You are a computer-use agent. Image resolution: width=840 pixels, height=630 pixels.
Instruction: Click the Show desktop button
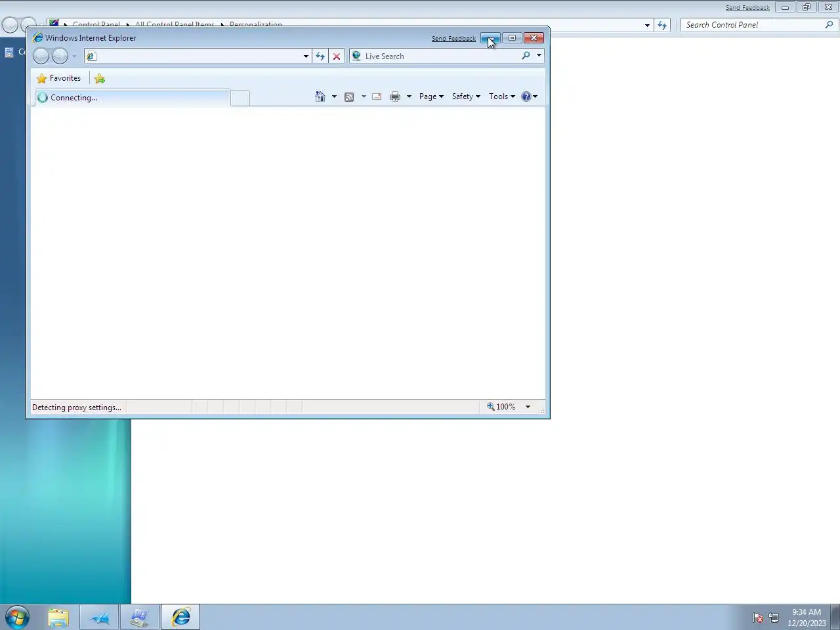point(835,617)
